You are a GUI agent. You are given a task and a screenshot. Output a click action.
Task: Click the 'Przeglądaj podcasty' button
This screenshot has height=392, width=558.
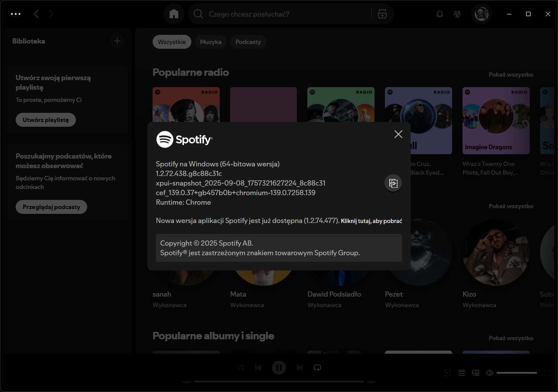coord(51,207)
